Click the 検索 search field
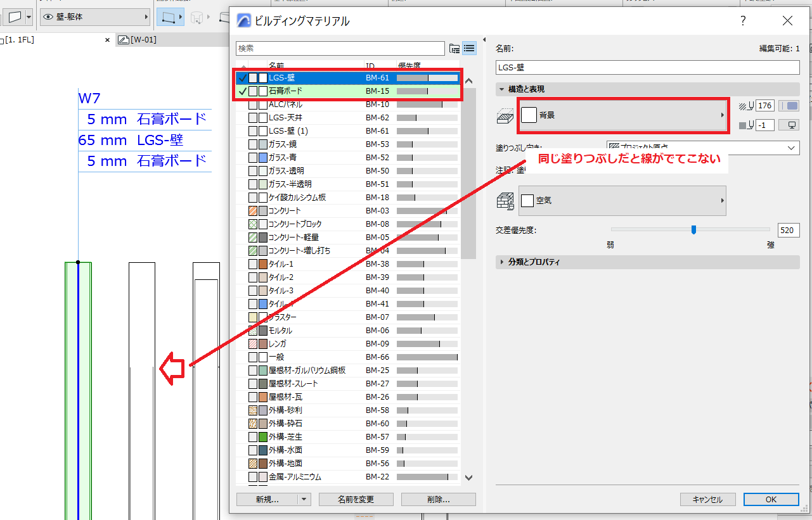 340,49
